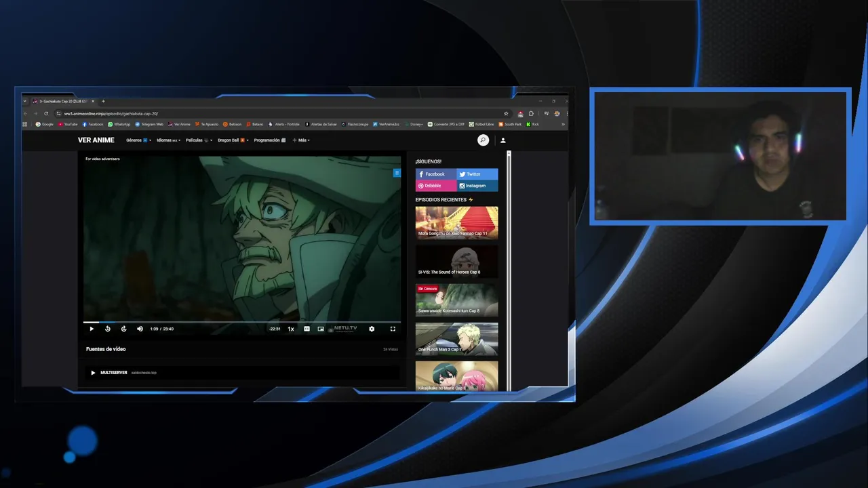
Task: Click the page vertical scrollbar
Action: click(x=509, y=271)
